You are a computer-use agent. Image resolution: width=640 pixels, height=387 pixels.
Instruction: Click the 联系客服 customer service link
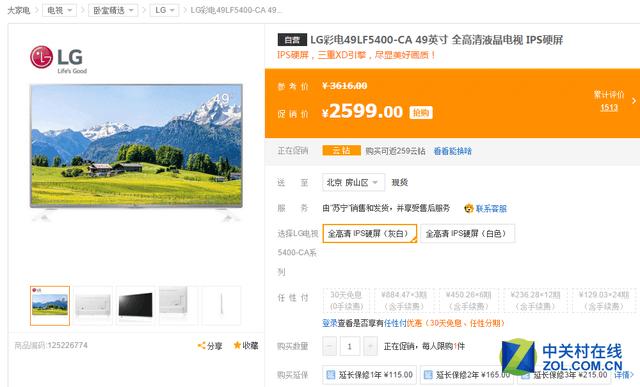[x=491, y=209]
